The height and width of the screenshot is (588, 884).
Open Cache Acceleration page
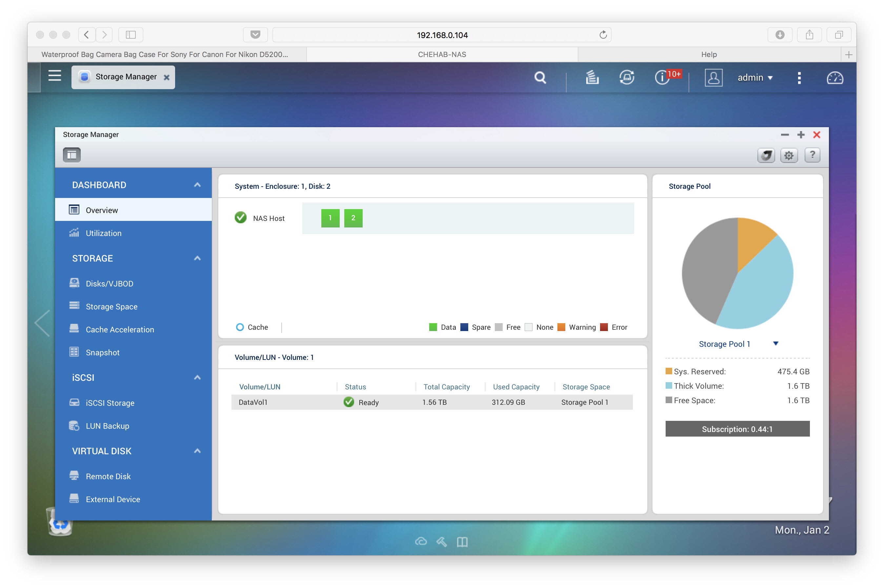point(133,329)
